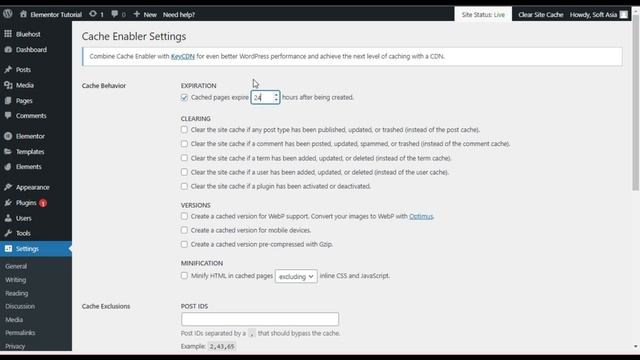Screen dimensions: 640x360
Task: Open Discussion settings submenu item
Action: 20,306
